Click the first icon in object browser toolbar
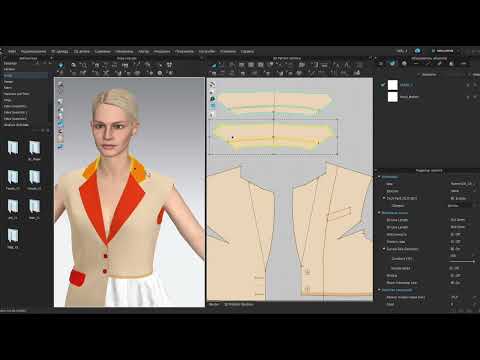 point(381,63)
